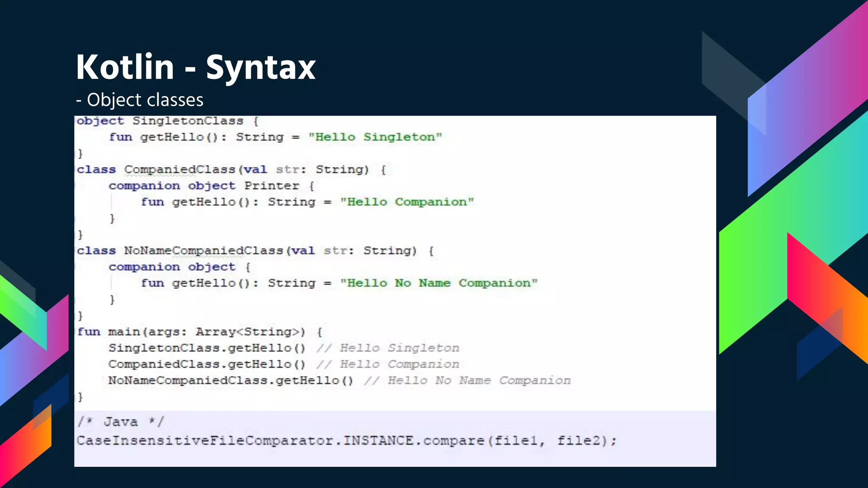868x488 pixels.
Task: Click the 'CompaniedClass.getHello()' call in main
Action: 207,364
